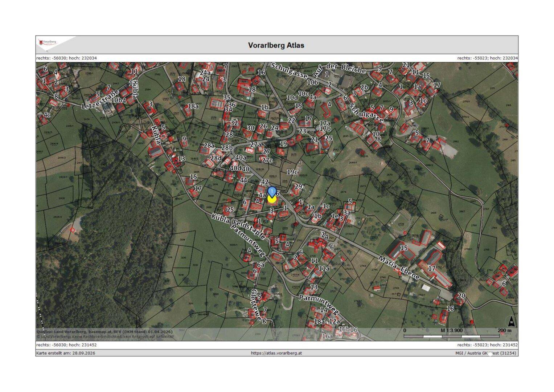
Task: Select the Maria Ebene street label
Action: [x=399, y=268]
